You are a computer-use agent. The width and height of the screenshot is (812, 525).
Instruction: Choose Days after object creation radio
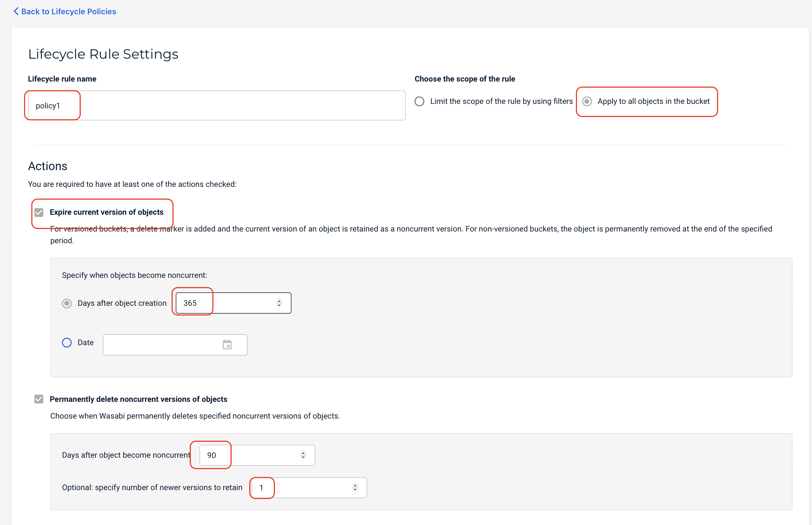pos(67,303)
